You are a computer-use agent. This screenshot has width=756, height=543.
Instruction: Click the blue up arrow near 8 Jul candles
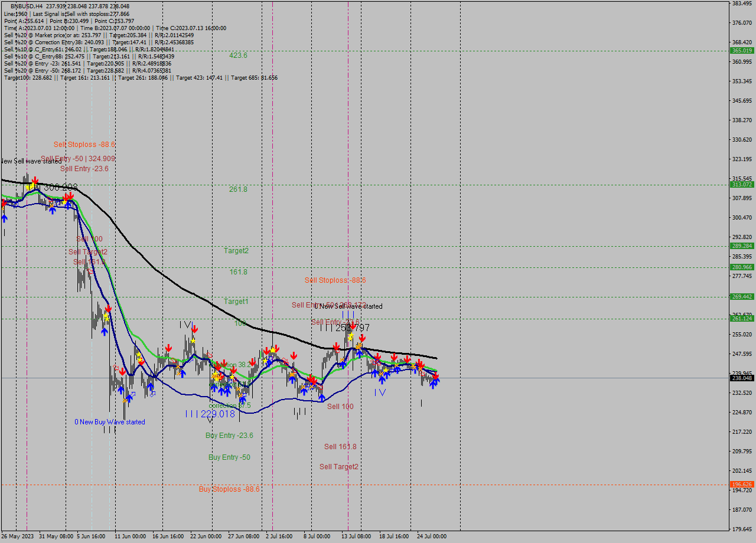point(304,391)
